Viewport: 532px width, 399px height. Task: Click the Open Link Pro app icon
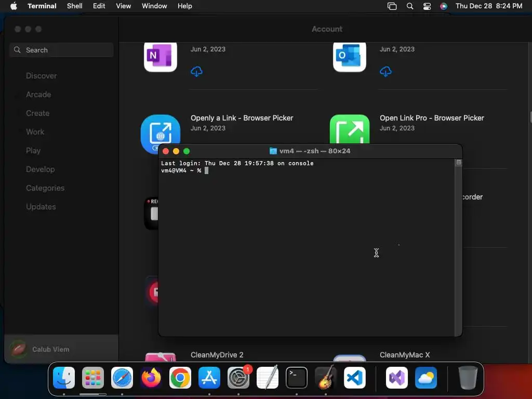[350, 129]
